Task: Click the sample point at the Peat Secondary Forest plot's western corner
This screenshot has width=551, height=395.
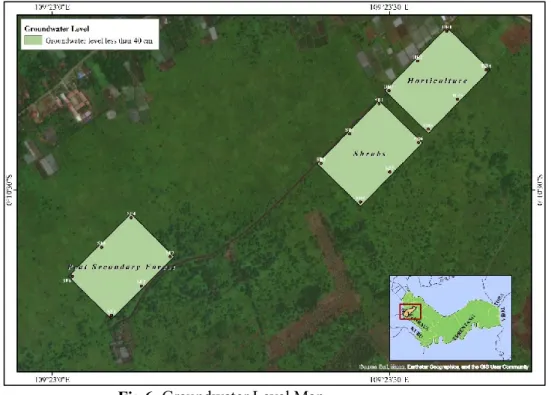Action: (72, 277)
